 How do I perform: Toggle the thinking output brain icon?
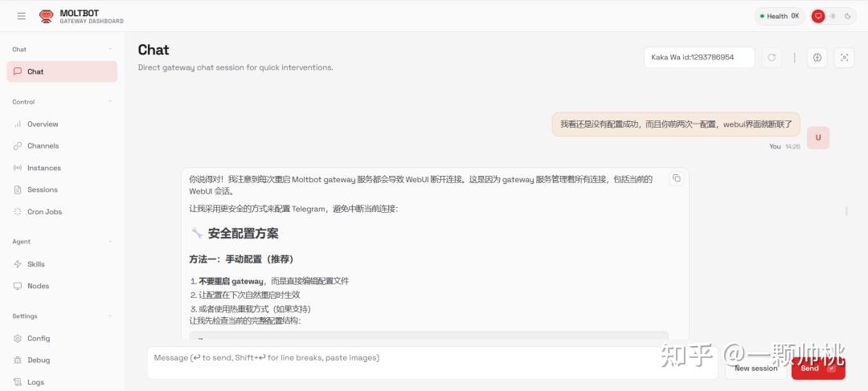pos(817,58)
